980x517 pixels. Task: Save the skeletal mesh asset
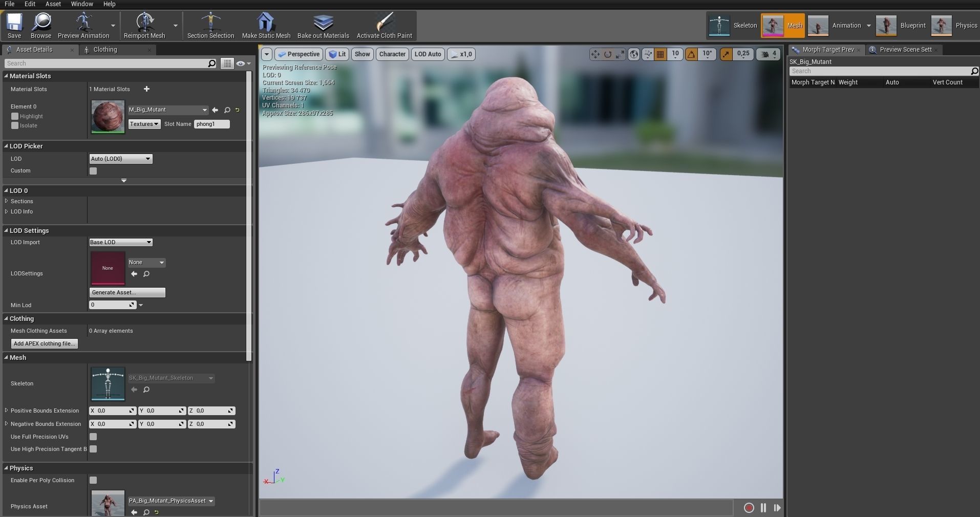tap(14, 26)
